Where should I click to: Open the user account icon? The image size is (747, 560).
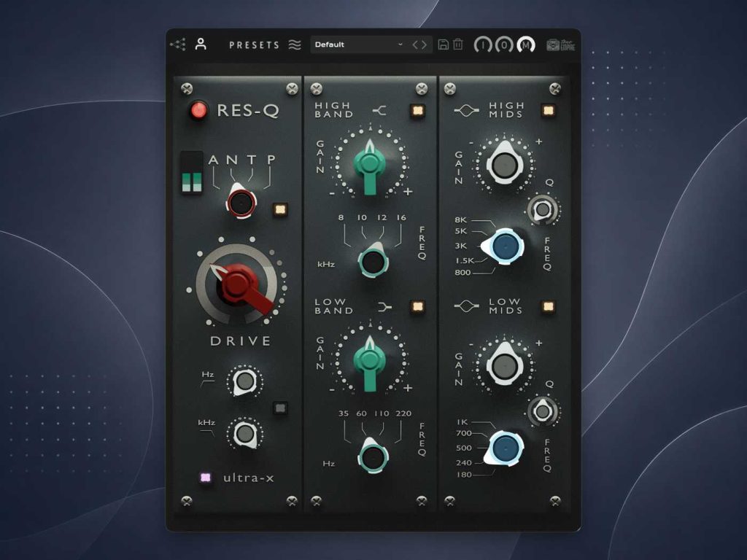pyautogui.click(x=201, y=44)
